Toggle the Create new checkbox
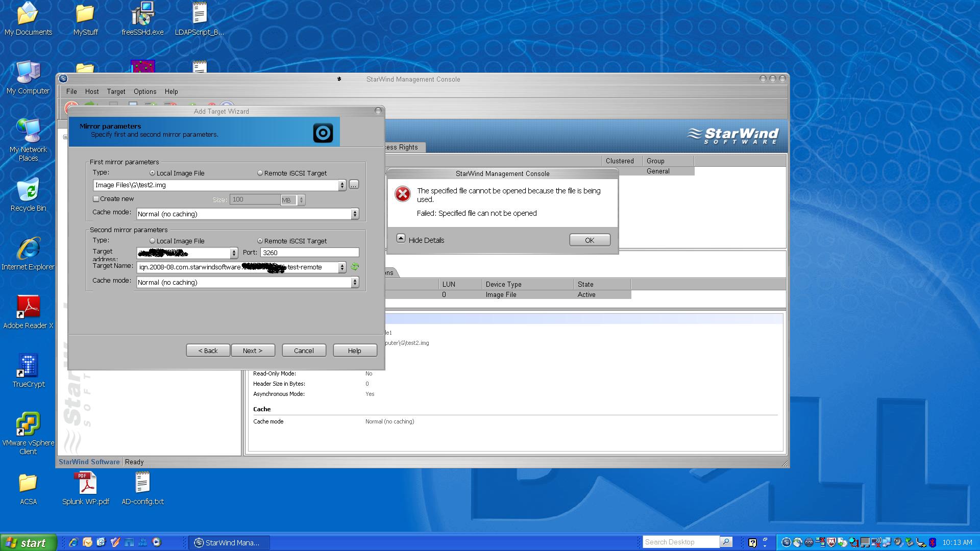This screenshot has height=551, width=980. coord(95,199)
